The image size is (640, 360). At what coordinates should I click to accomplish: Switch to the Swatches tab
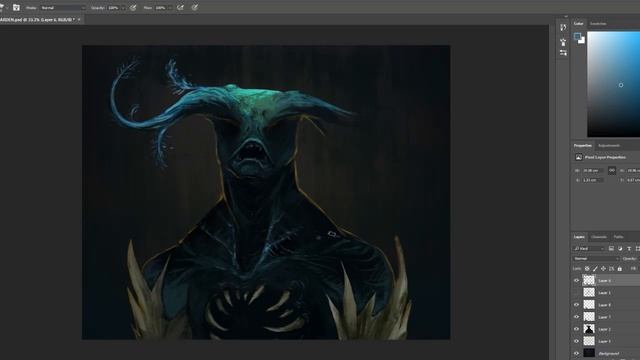[598, 24]
